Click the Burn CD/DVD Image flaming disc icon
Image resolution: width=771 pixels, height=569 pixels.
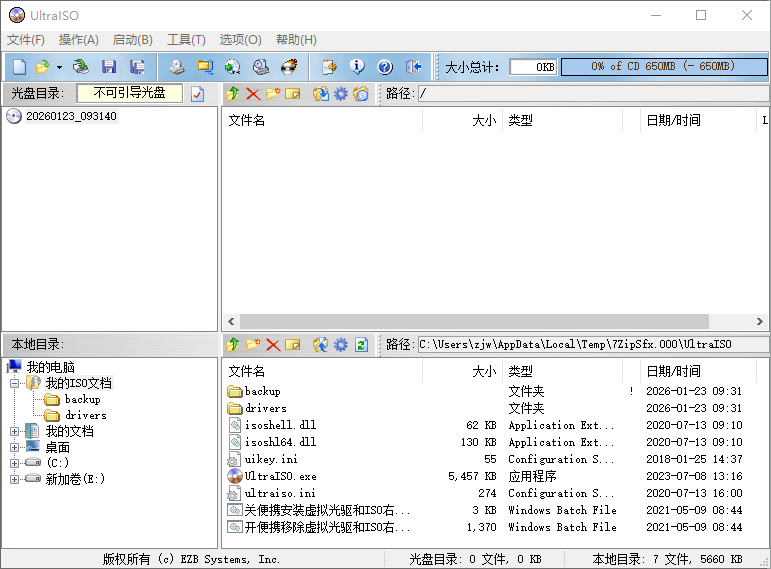click(x=289, y=67)
